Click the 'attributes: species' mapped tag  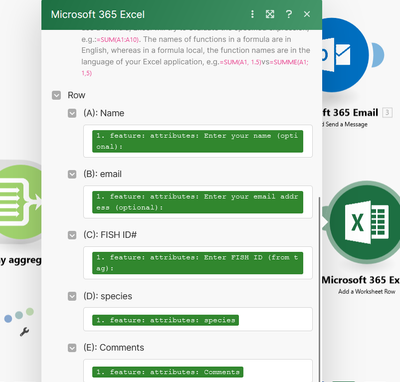pyautogui.click(x=165, y=320)
